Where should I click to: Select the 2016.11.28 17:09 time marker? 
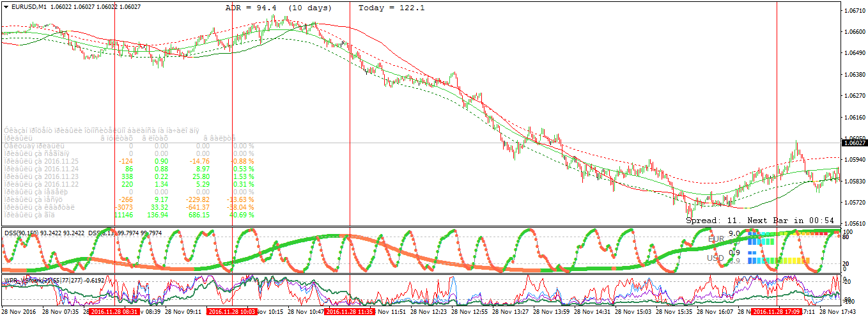coord(777,312)
